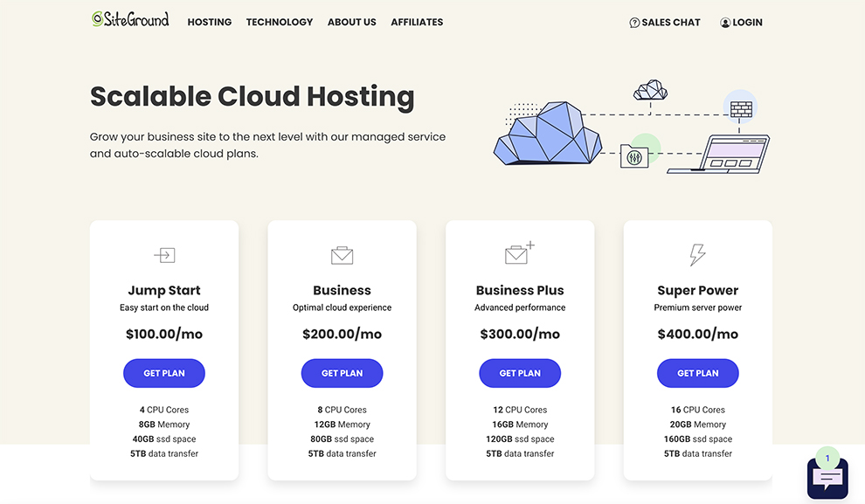Viewport: 865px width, 504px height.
Task: Go to About Us page
Action: 352,22
